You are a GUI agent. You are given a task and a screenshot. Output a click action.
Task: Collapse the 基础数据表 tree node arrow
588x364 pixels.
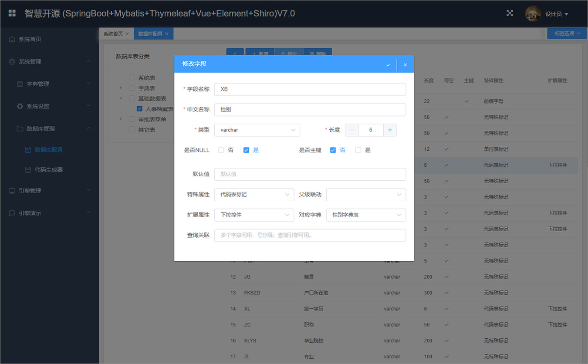tap(121, 98)
